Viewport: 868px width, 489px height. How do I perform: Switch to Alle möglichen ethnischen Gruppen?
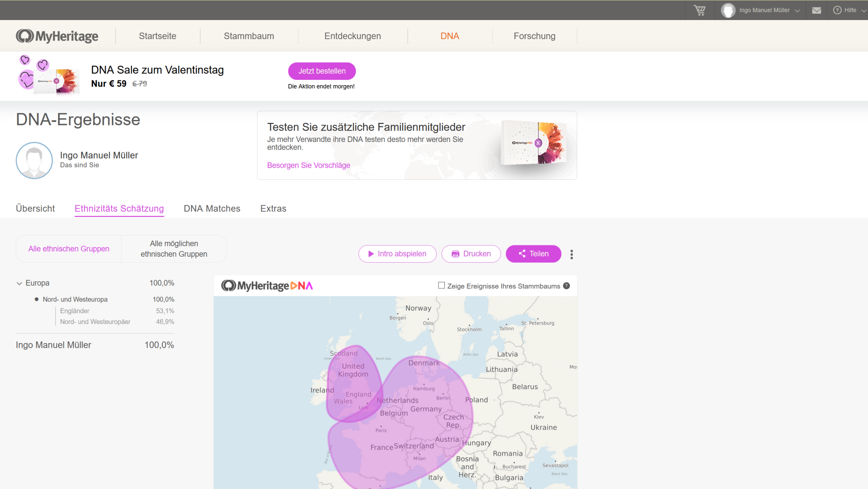pyautogui.click(x=174, y=249)
